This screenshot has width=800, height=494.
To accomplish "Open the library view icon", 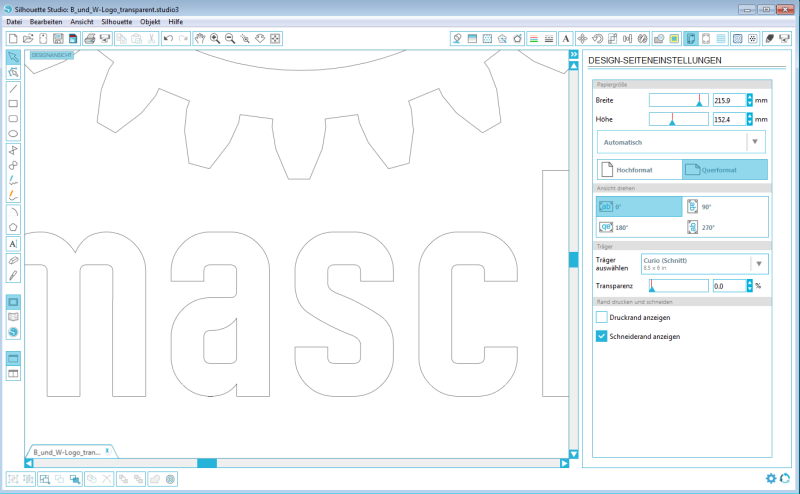I will pos(13,317).
